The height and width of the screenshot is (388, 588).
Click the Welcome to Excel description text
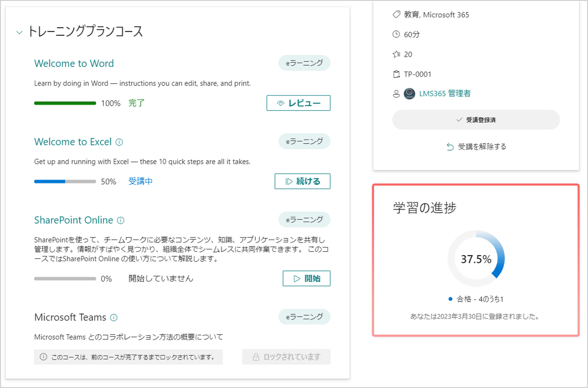click(142, 162)
